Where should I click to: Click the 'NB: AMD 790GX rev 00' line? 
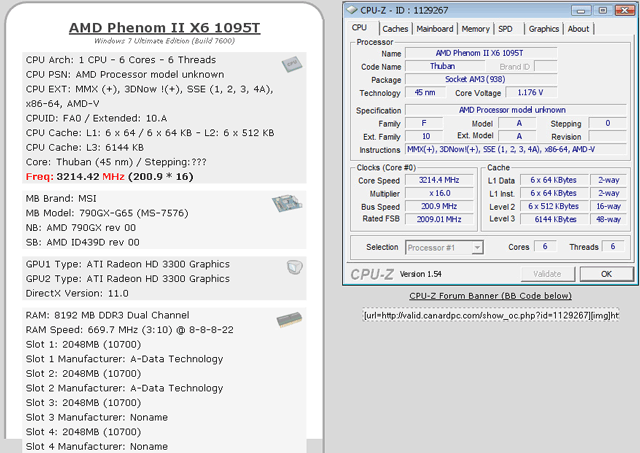point(81,228)
